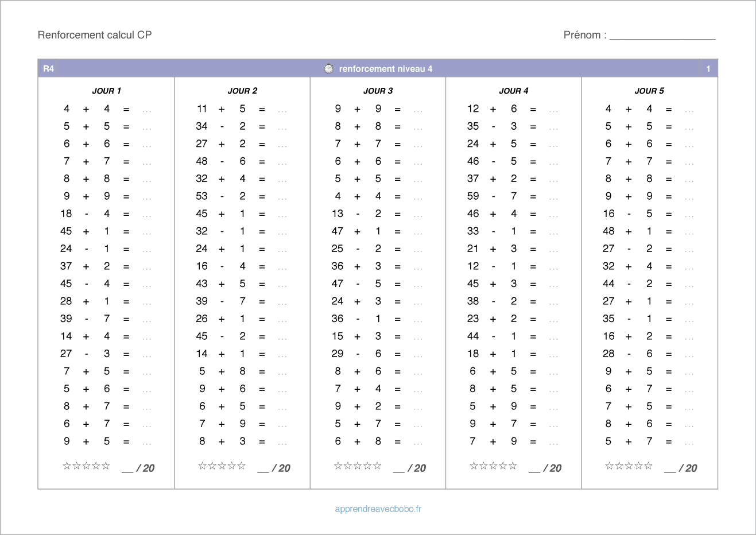This screenshot has height=535, width=756.
Task: Click the '24 - 1 =' row in JOUR 1
Action: [106, 249]
